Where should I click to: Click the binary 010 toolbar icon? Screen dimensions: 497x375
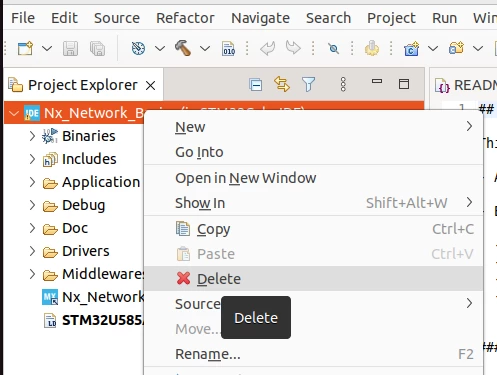click(229, 49)
